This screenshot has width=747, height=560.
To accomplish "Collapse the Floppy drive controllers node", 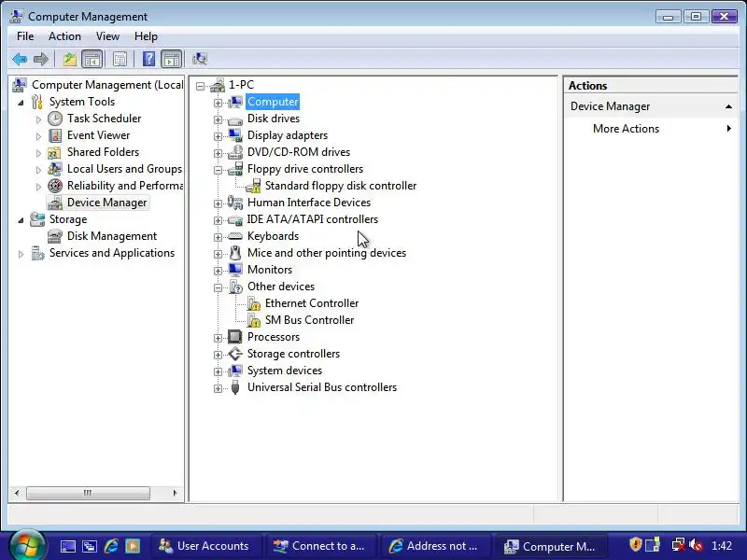I will (218, 170).
